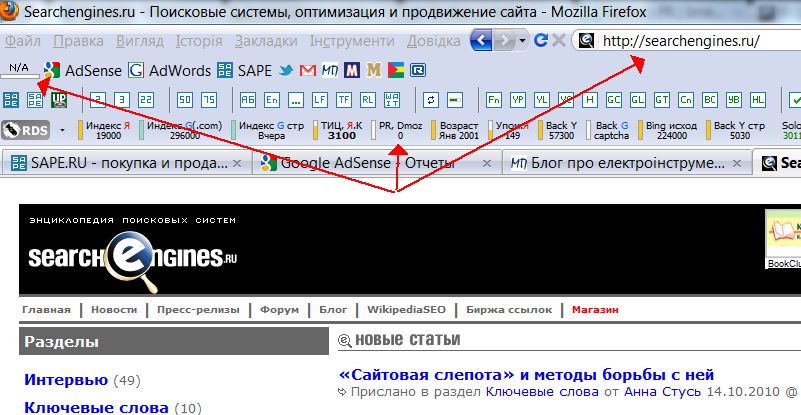The width and height of the screenshot is (801, 415).
Task: Click the 'GT' green toolbar button
Action: tap(662, 100)
